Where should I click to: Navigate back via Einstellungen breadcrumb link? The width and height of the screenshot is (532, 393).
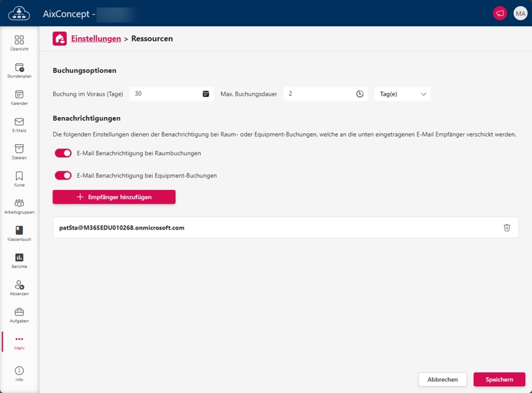click(96, 39)
